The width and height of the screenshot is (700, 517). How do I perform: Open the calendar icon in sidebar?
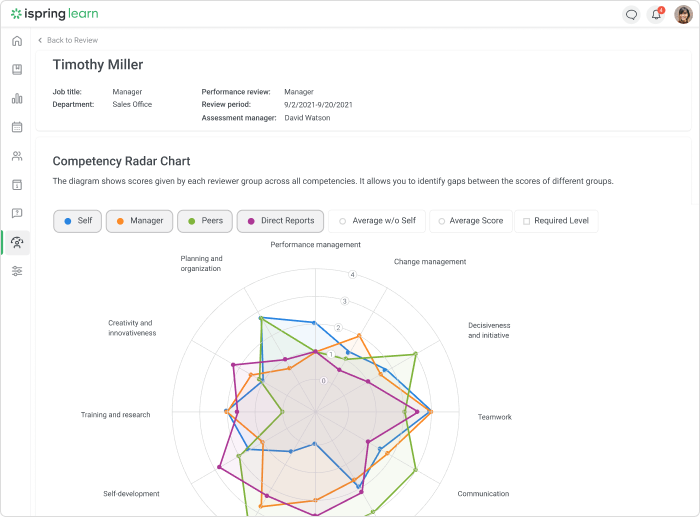click(17, 127)
